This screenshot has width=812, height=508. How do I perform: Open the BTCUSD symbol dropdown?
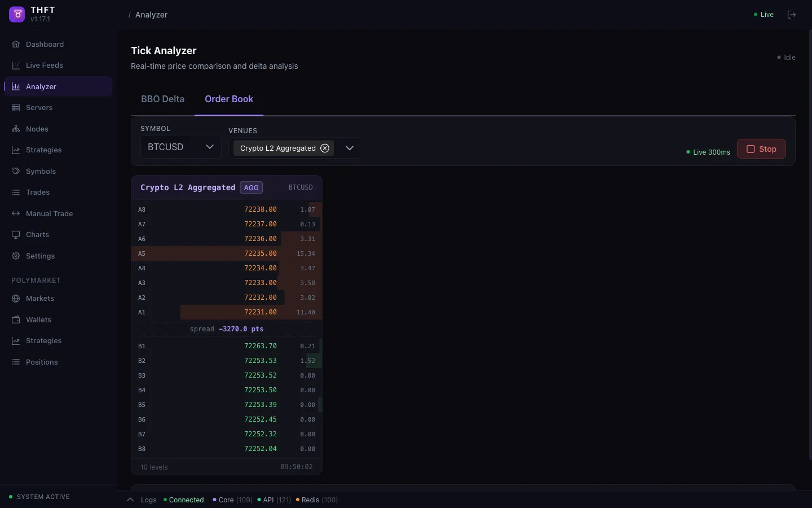180,147
